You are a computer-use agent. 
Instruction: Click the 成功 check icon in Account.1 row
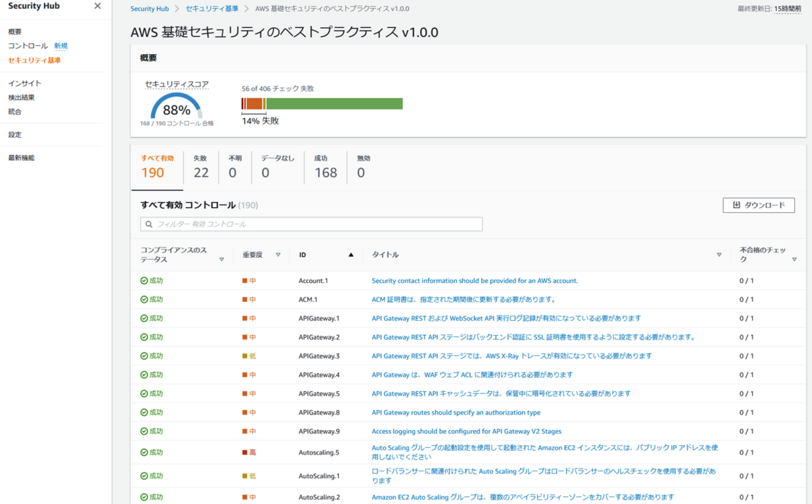144,281
